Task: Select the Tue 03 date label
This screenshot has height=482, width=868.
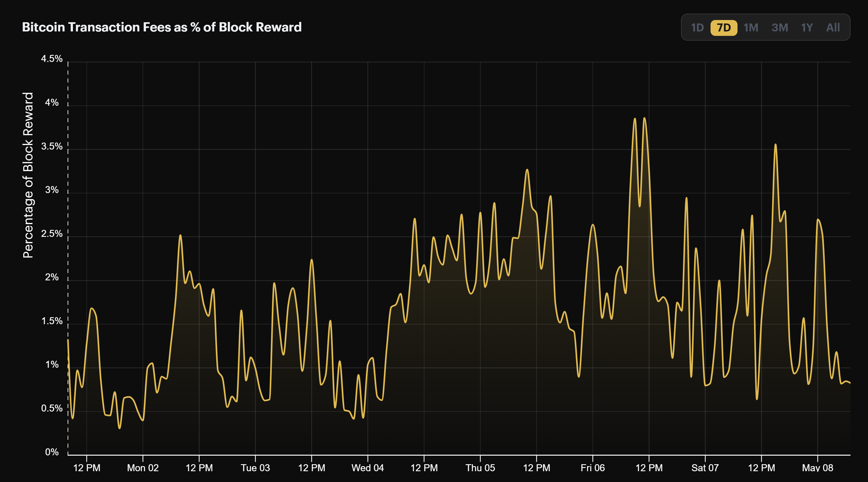Action: (x=255, y=467)
